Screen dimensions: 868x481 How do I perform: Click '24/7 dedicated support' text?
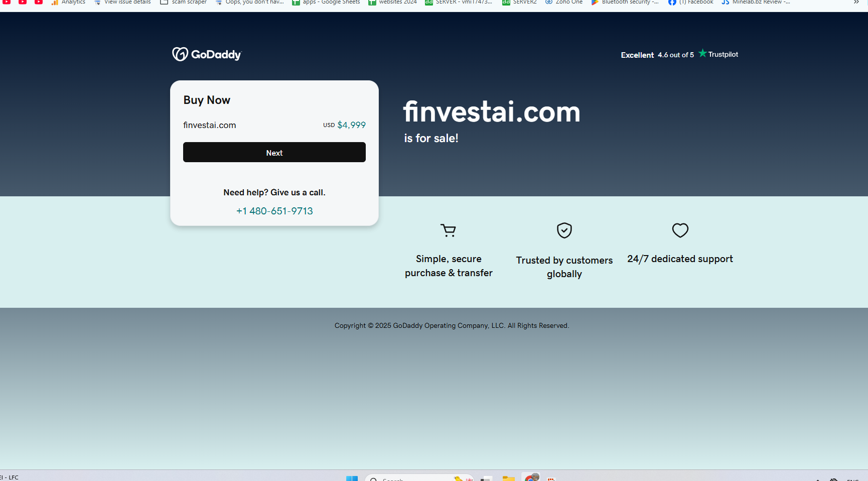(x=680, y=259)
